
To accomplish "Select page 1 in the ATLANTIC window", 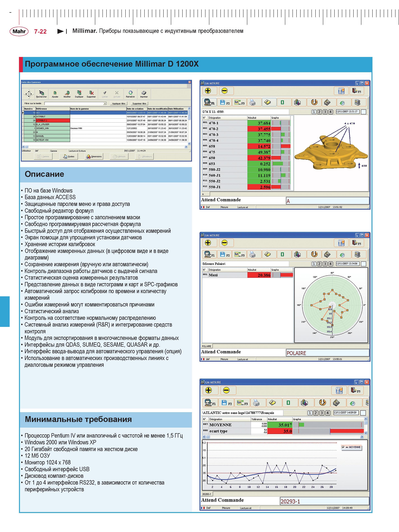I will (310, 413).
